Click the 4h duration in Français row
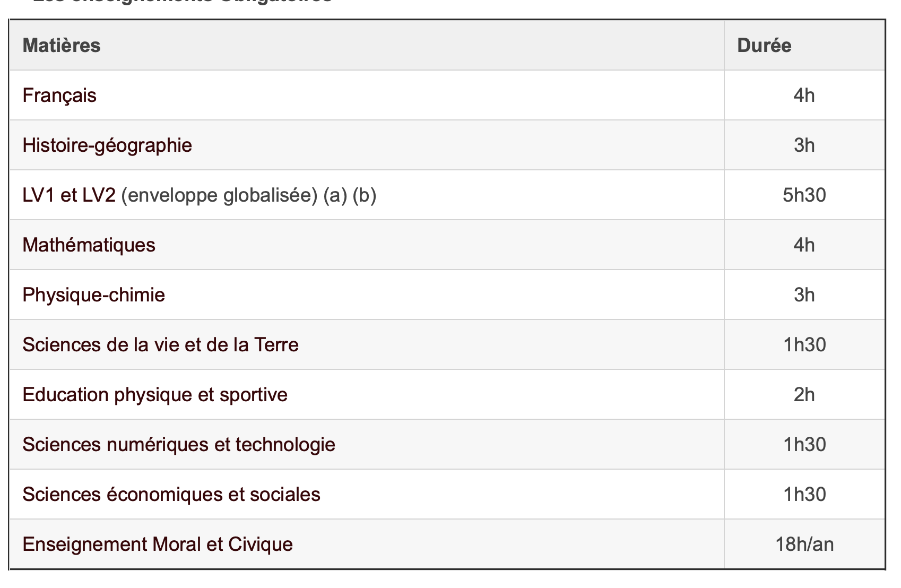Screen dimensions: 901x588 click(x=804, y=96)
